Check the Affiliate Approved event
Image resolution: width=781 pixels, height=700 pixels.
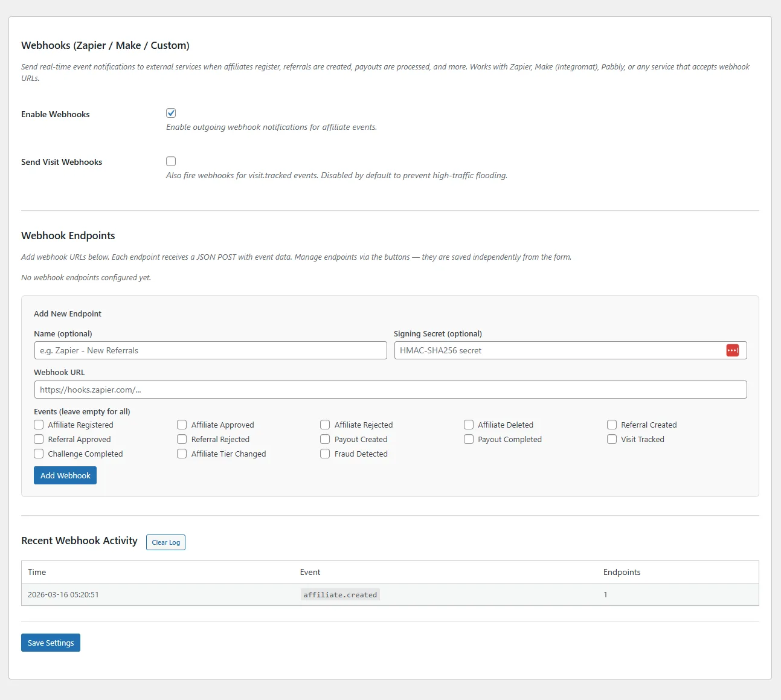coord(182,425)
